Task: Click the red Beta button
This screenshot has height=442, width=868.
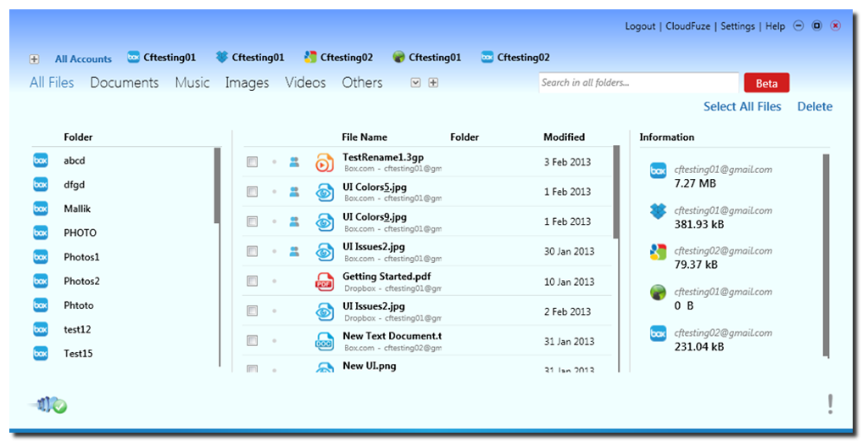Action: point(766,83)
